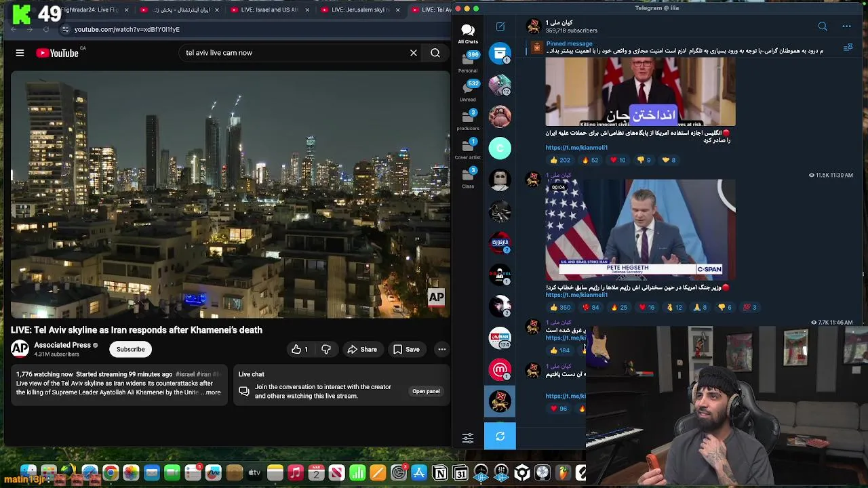Toggle heart 10 reaction on the post
Screen dimensions: 868x488
[617, 160]
